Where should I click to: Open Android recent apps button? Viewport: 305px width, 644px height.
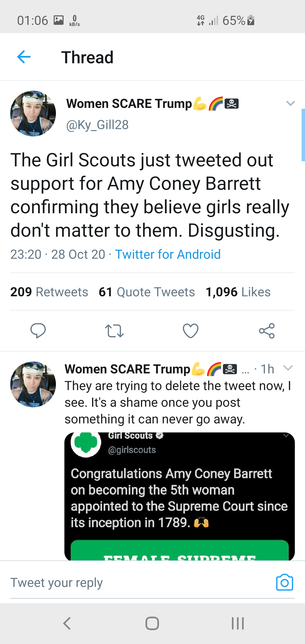click(x=238, y=623)
